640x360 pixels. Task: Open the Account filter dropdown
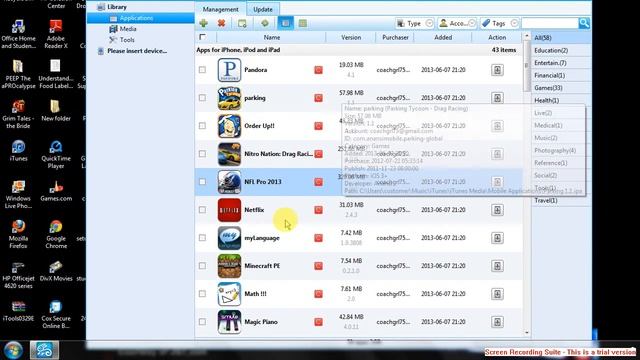pyautogui.click(x=457, y=23)
